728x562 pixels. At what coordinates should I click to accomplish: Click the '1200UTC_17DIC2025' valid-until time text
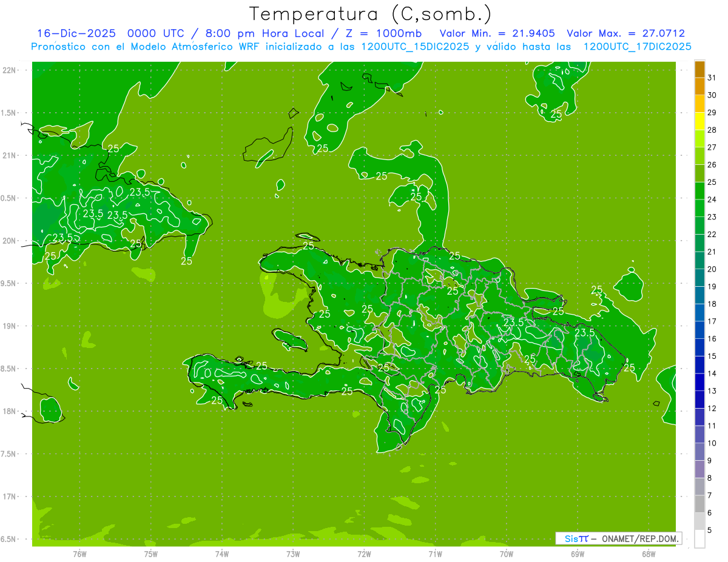[637, 47]
